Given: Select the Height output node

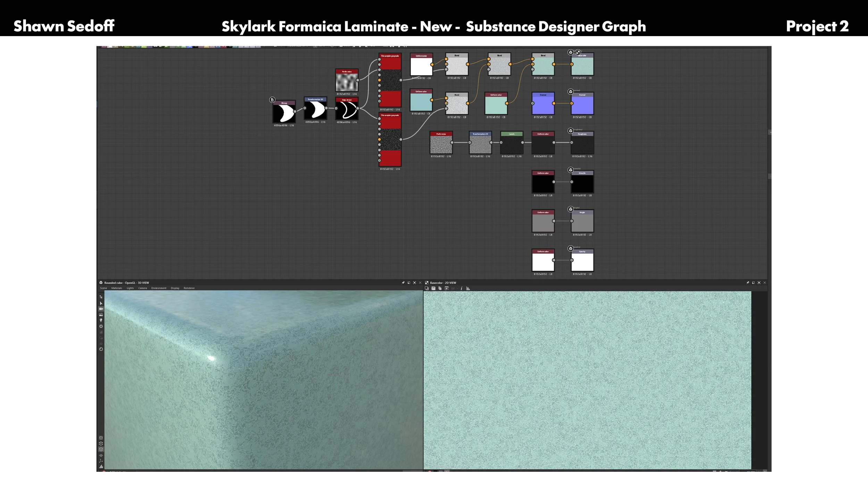Looking at the screenshot, I should [x=582, y=221].
